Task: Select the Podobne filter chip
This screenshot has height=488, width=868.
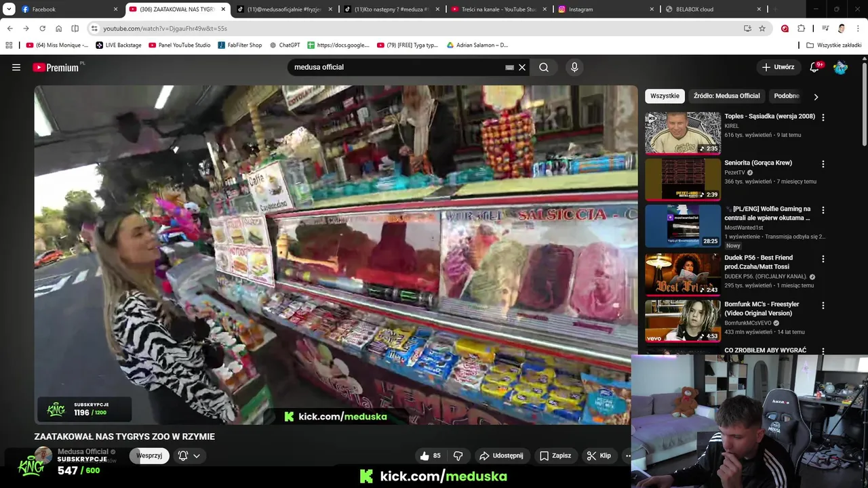Action: 787,96
